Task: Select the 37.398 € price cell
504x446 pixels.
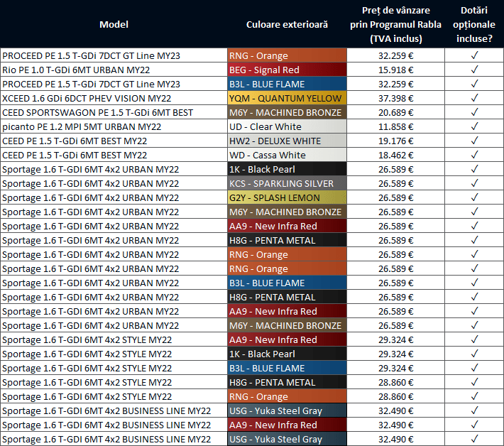Action: click(x=395, y=98)
